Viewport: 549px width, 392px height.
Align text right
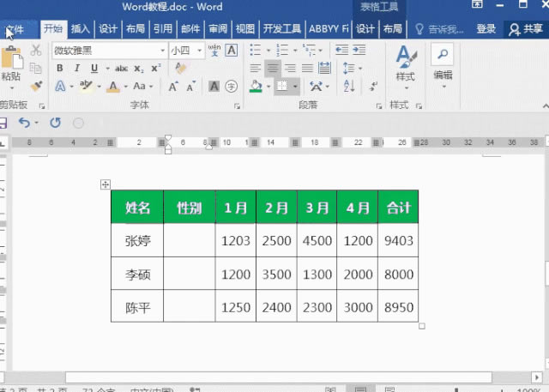[290, 68]
